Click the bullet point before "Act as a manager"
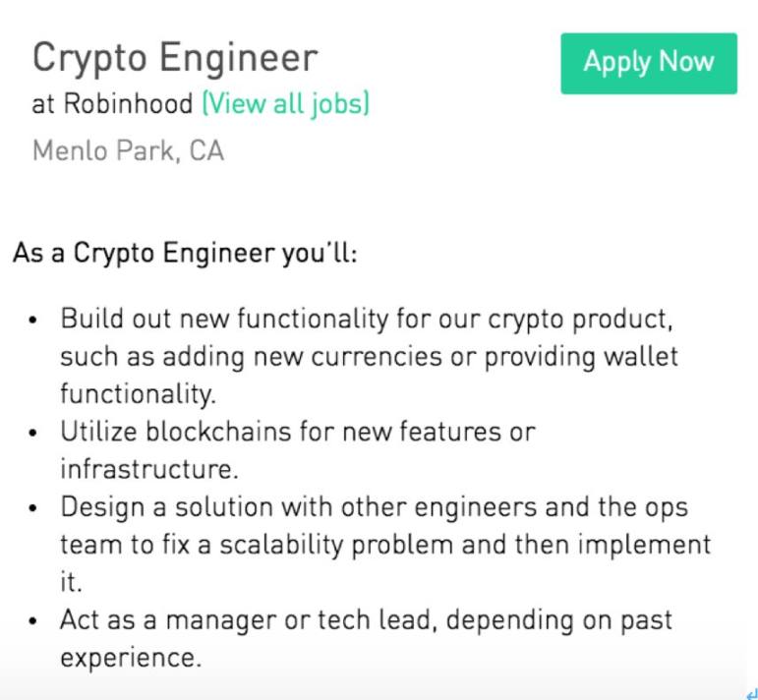The width and height of the screenshot is (758, 700). 35,621
